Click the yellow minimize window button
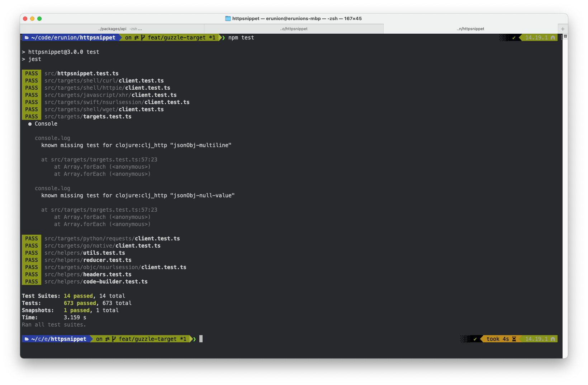Image resolution: width=588 pixels, height=385 pixels. coord(32,19)
